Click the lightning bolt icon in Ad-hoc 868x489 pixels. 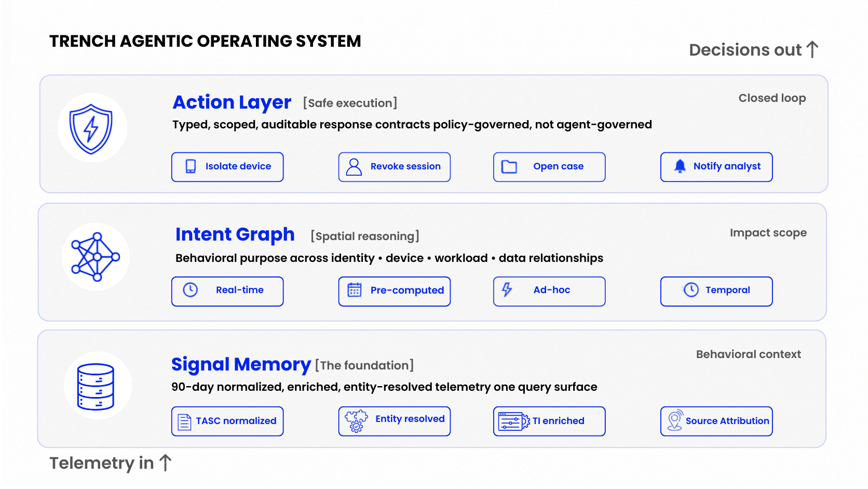[x=507, y=289]
